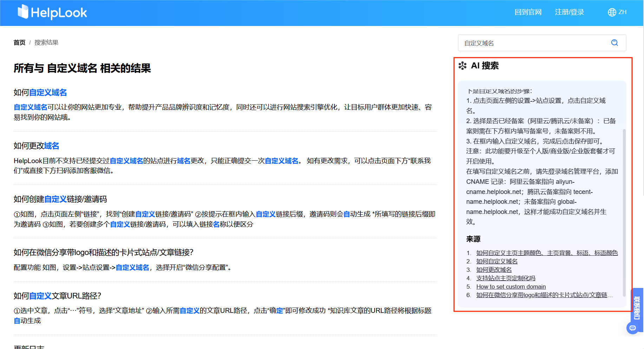Viewport: 644px width, 349px height.
Task: Open the 如何更改域名 result title
Action: coord(36,146)
